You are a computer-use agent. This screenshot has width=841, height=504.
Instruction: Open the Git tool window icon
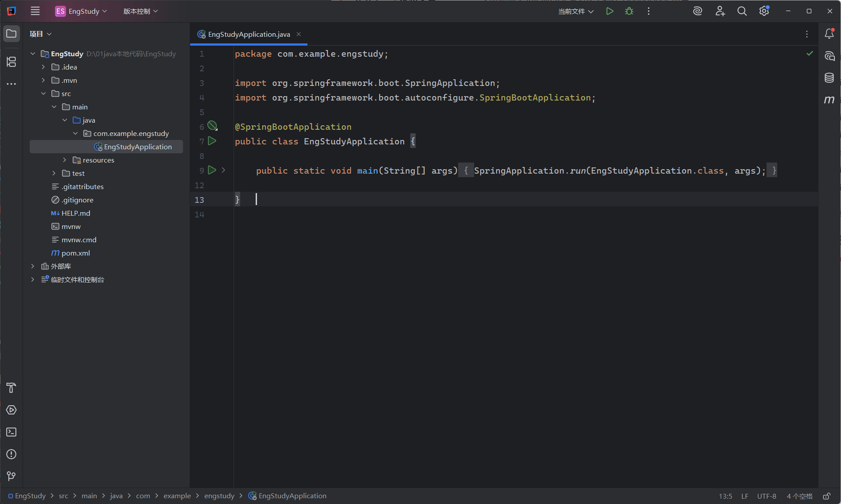tap(12, 477)
